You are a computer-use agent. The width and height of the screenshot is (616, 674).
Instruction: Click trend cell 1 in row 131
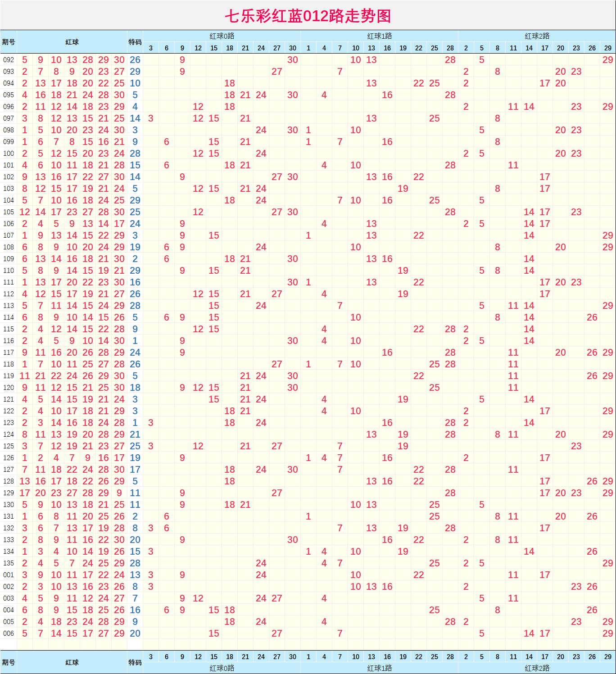308,516
